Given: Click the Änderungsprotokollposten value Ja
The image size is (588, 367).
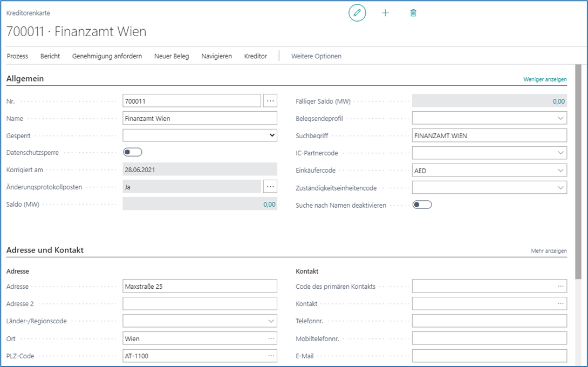Looking at the screenshot, I should [x=192, y=187].
